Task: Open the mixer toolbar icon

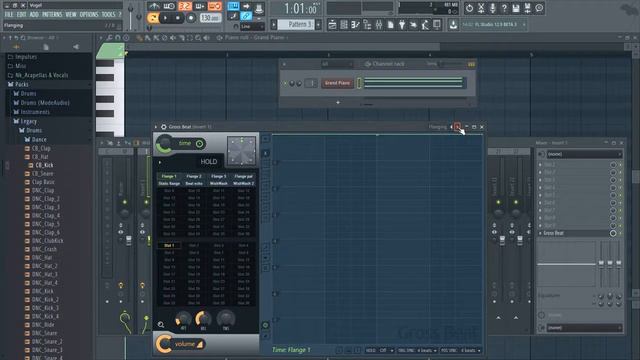Action: coord(379,25)
